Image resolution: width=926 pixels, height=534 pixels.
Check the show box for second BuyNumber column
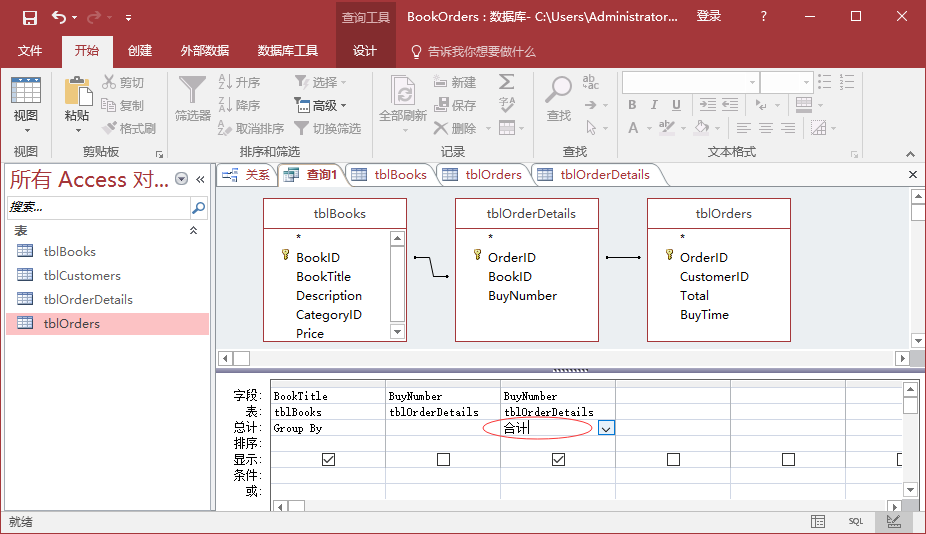(443, 459)
